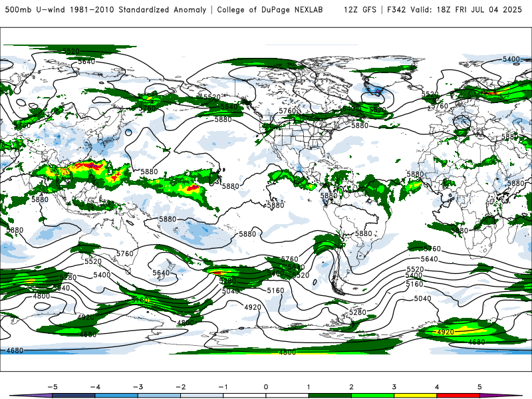Select the white swatch between 0 and 1

coord(287,396)
